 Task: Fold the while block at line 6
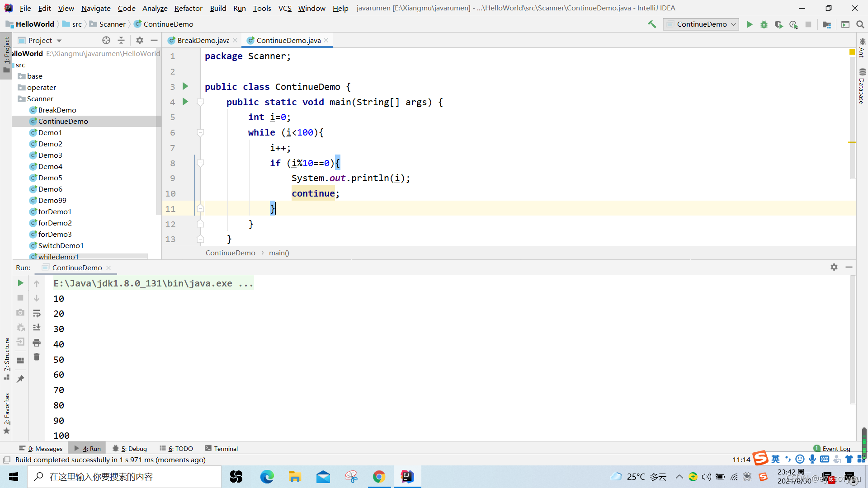(200, 132)
